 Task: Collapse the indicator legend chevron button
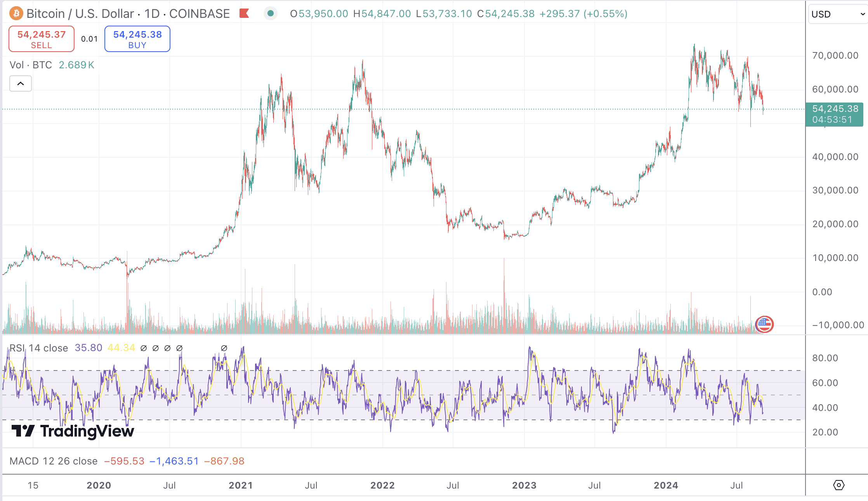click(21, 83)
